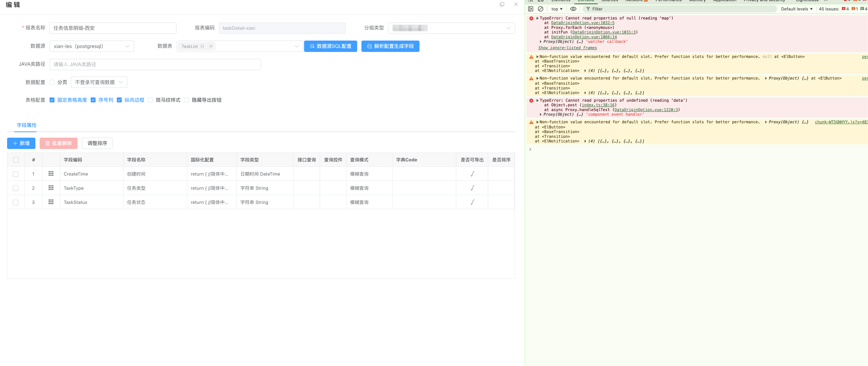Click the 数据源SQL配置 button
The height and width of the screenshot is (366, 868).
tap(330, 47)
